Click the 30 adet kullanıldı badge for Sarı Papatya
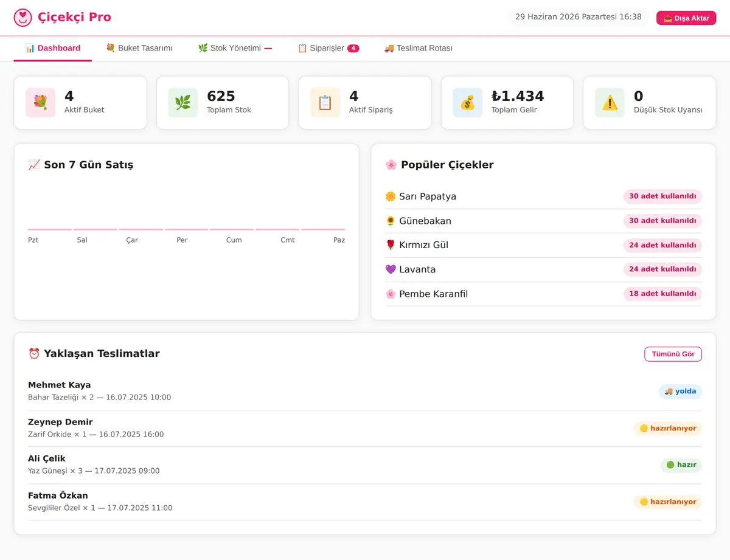The width and height of the screenshot is (730, 560). tap(662, 196)
